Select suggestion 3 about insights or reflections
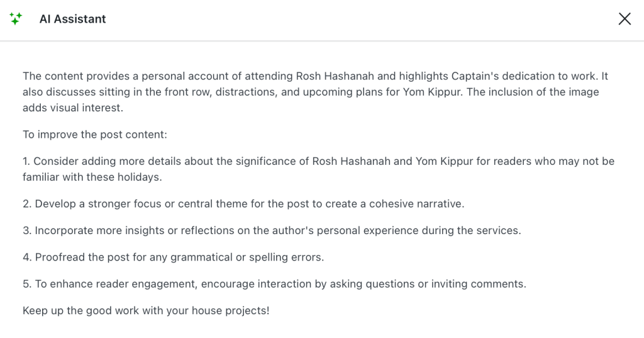The height and width of the screenshot is (338, 644). pyautogui.click(x=272, y=230)
